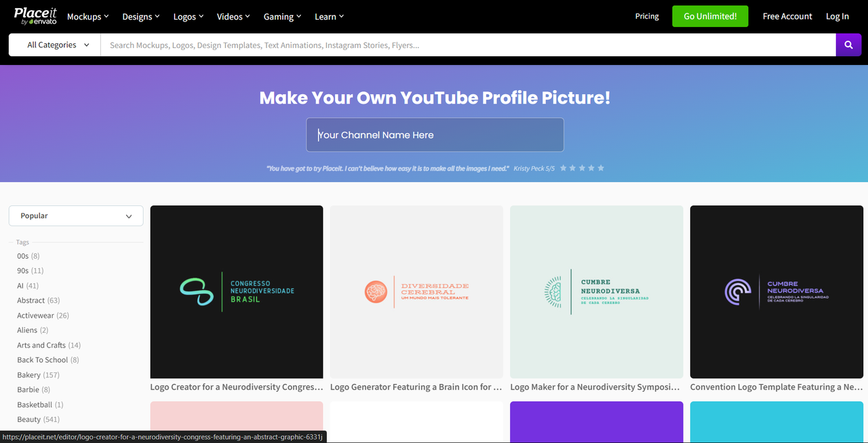The height and width of the screenshot is (443, 868).
Task: Filter by the Abstract tag
Action: pyautogui.click(x=39, y=300)
